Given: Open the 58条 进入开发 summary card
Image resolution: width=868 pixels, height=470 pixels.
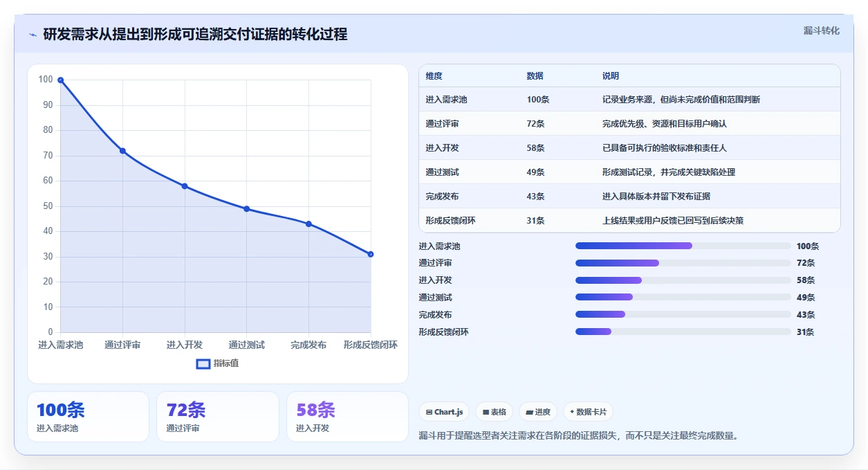Looking at the screenshot, I should tap(347, 417).
